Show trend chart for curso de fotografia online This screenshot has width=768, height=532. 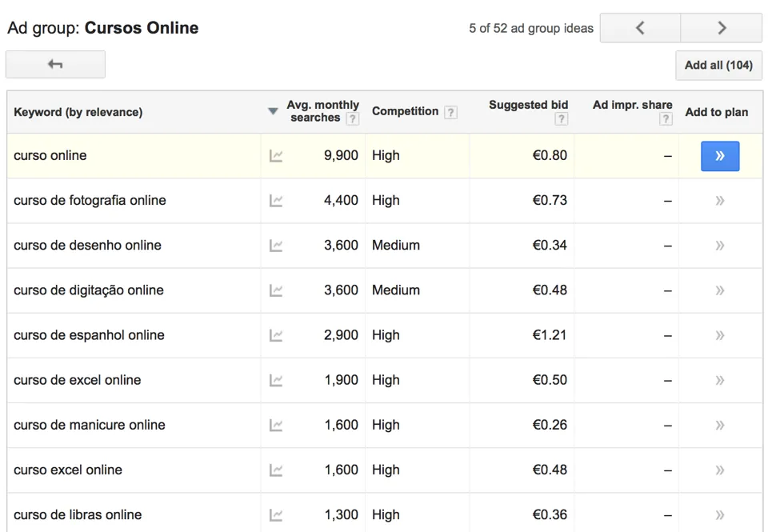(x=276, y=201)
